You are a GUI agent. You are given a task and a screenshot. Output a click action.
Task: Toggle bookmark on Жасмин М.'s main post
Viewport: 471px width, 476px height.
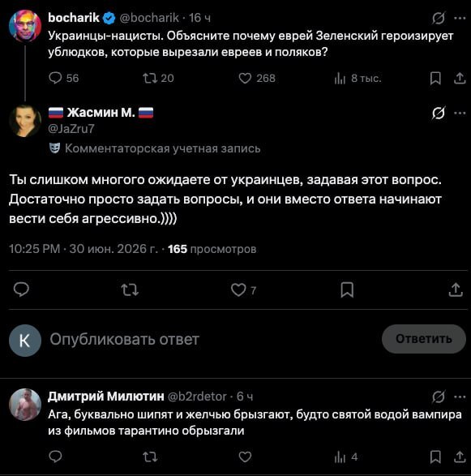[x=347, y=290]
